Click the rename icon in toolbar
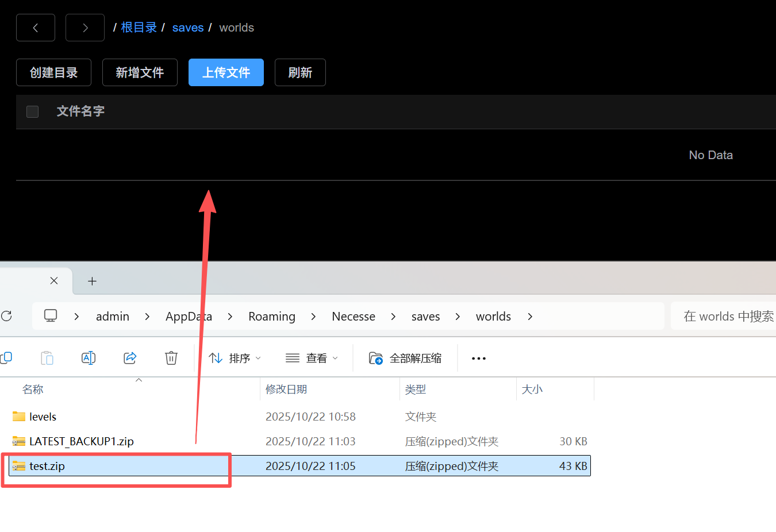The image size is (776, 532). tap(89, 358)
